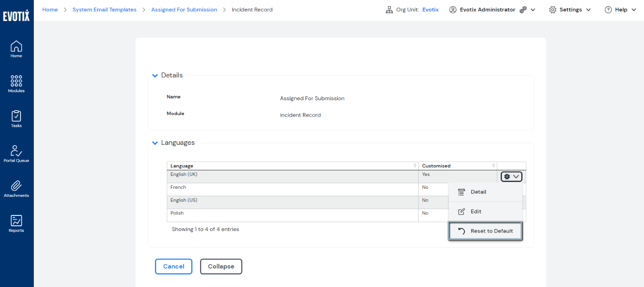
Task: Click the Detail list icon in the menu
Action: [461, 192]
